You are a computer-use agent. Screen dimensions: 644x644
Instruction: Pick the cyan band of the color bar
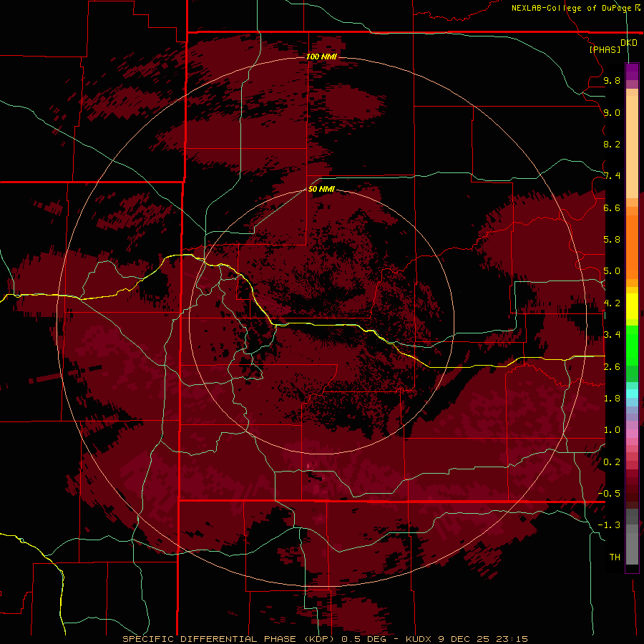point(632,394)
